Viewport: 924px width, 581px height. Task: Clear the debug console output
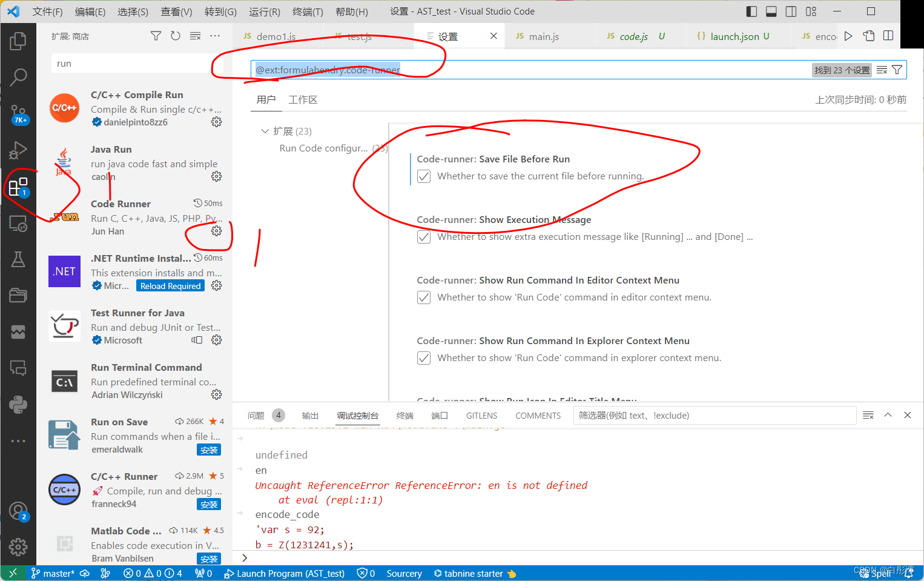pos(868,415)
